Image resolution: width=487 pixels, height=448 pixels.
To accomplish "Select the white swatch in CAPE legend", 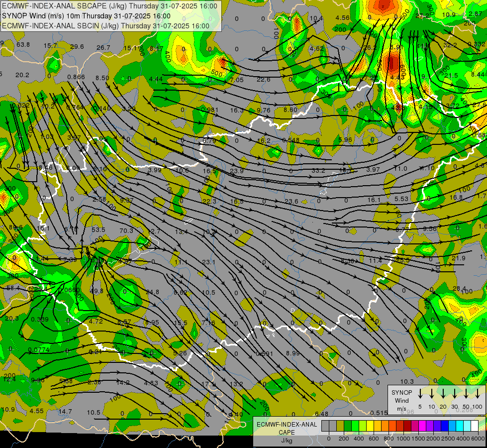I will click(x=475, y=426).
